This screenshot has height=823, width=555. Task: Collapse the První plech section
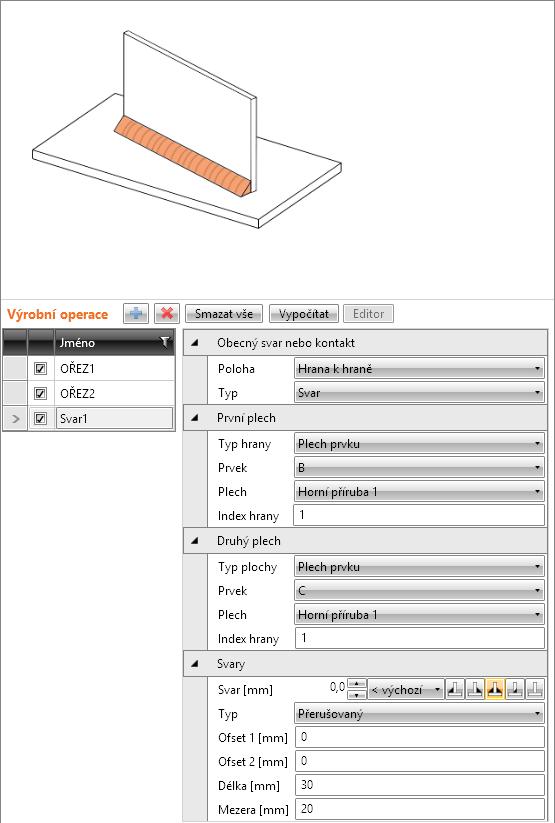195,418
